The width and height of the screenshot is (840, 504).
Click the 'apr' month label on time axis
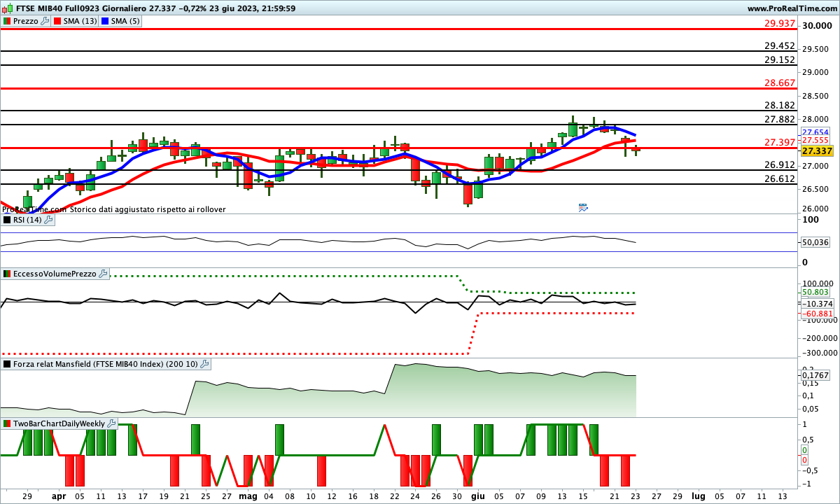click(59, 496)
